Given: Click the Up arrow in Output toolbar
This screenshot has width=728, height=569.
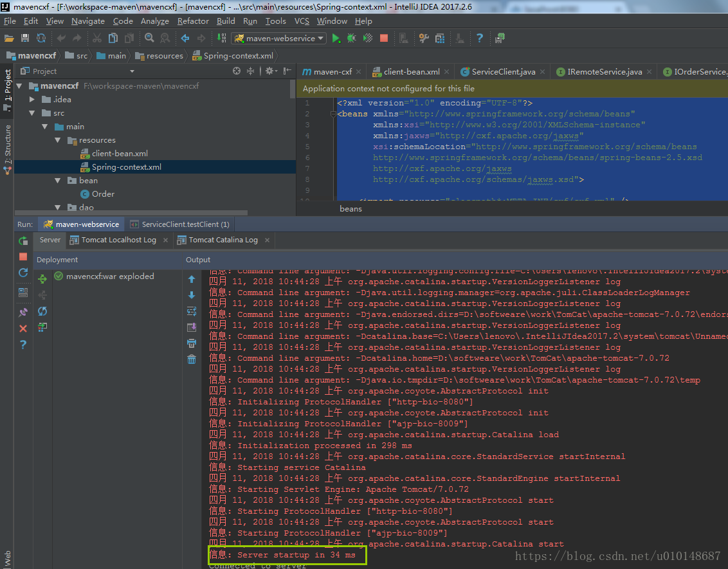Looking at the screenshot, I should click(191, 279).
